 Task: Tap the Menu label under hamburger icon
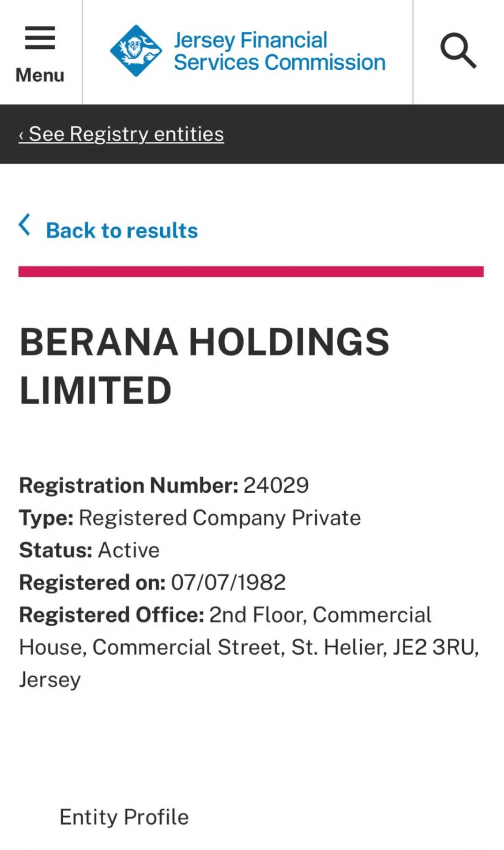[x=40, y=75]
